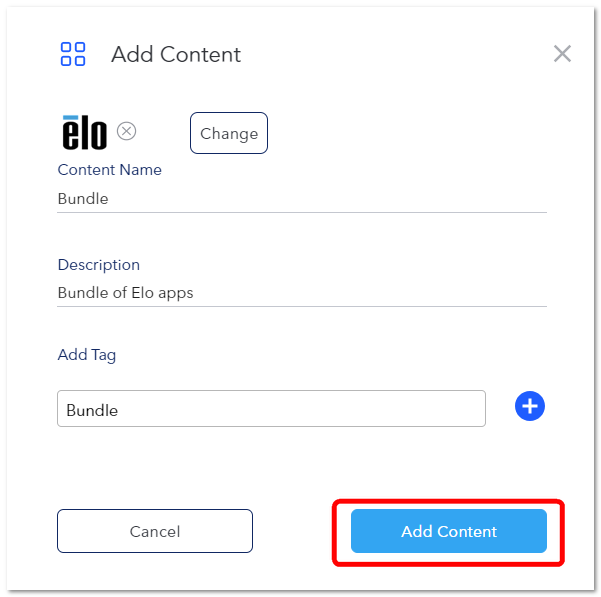Close the Add Content dialog
The width and height of the screenshot is (601, 597).
562,53
